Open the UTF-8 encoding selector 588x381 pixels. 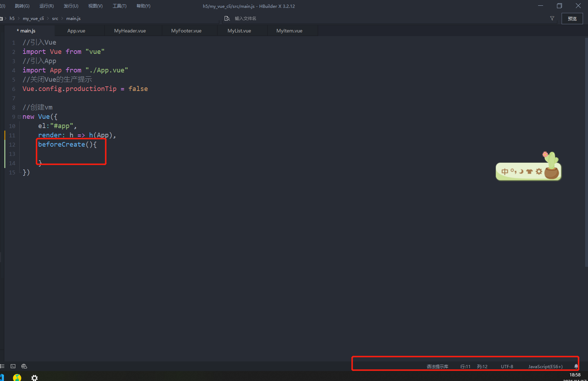[x=507, y=366]
